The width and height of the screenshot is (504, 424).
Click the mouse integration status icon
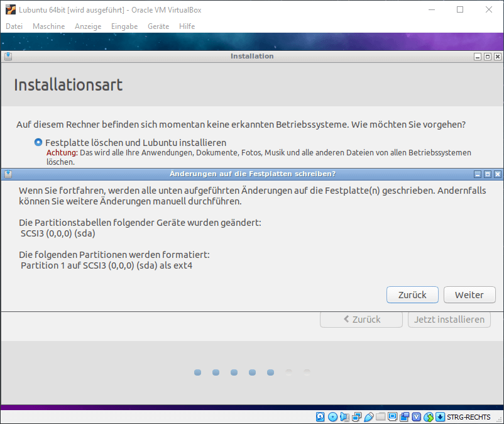click(x=429, y=417)
